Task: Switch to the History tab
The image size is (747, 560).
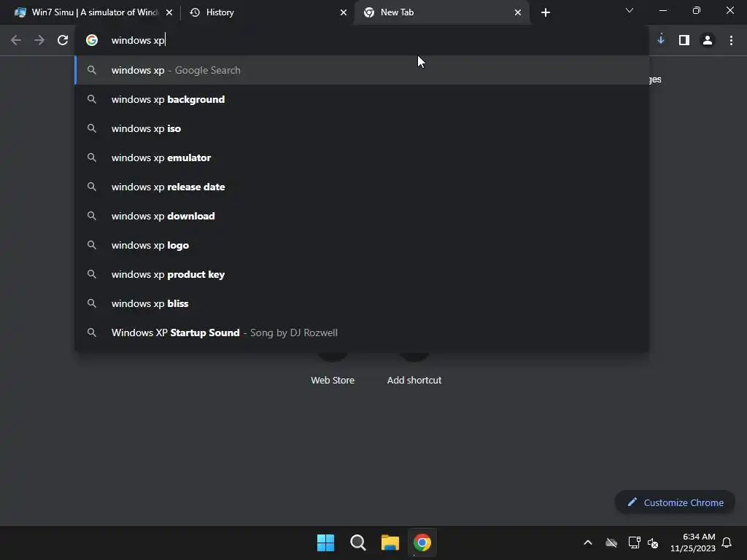Action: pyautogui.click(x=268, y=12)
